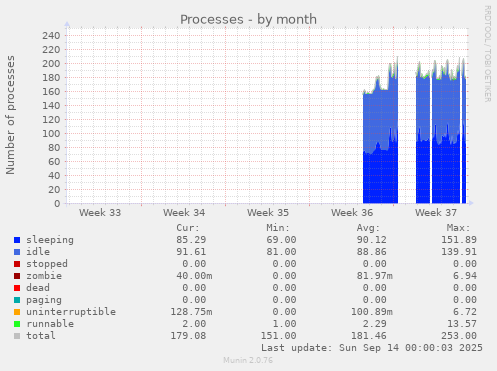Image resolution: width=497 pixels, height=371 pixels.
Task: Click the uninterruptible average value 100.89m
Action: click(x=372, y=312)
